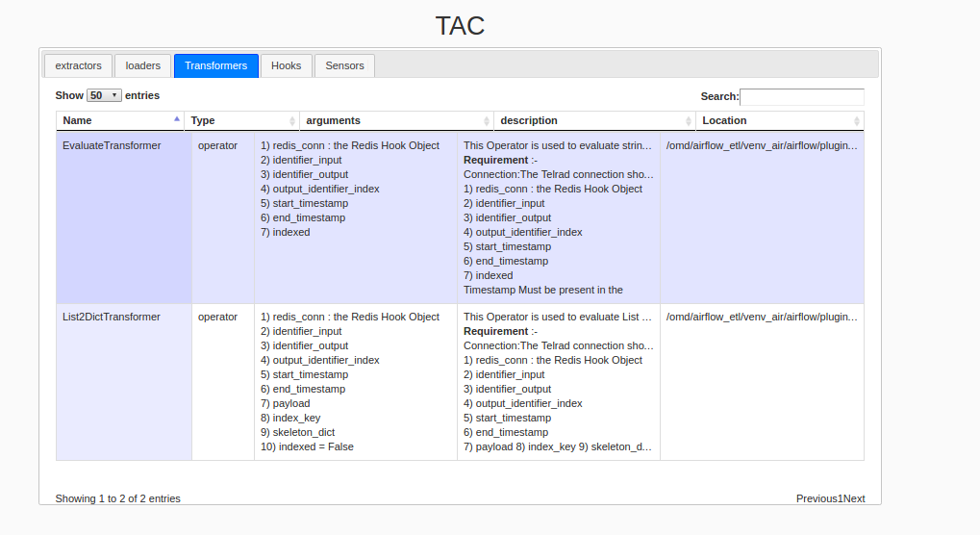
Task: Sort table by description column
Action: click(594, 120)
